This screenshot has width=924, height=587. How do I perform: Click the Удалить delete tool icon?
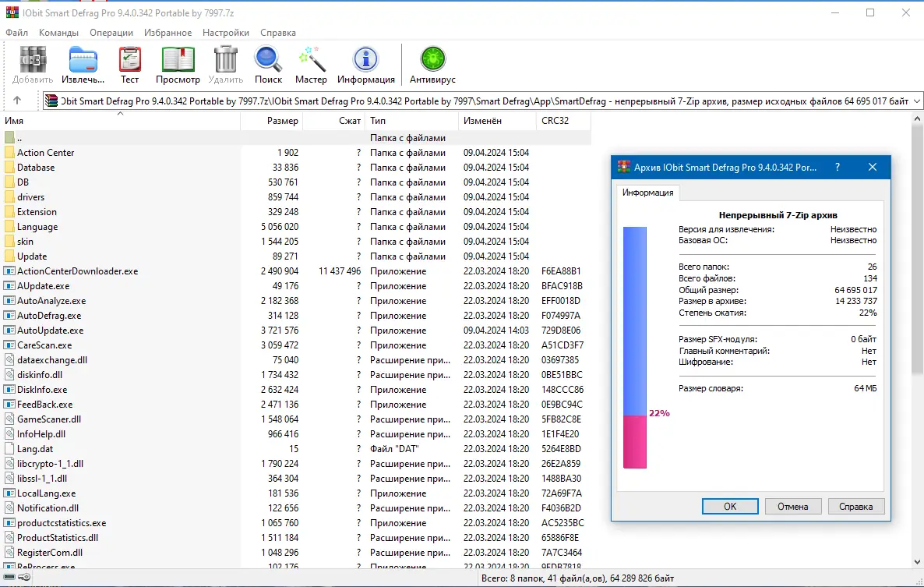tap(225, 62)
